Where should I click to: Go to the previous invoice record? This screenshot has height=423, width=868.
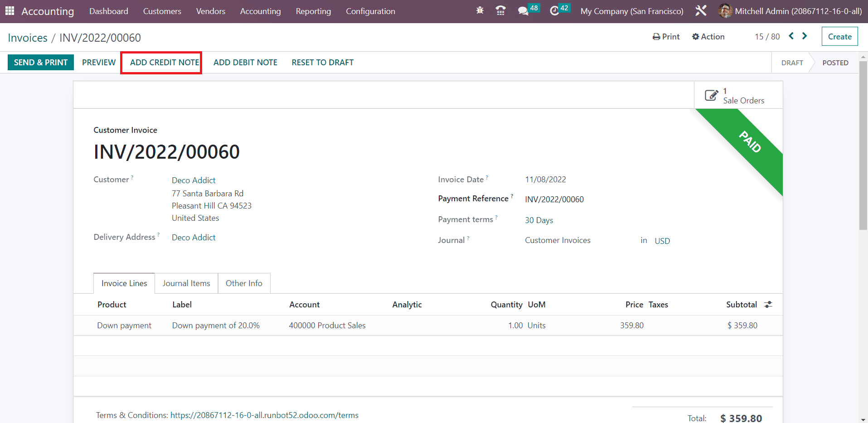click(x=791, y=36)
